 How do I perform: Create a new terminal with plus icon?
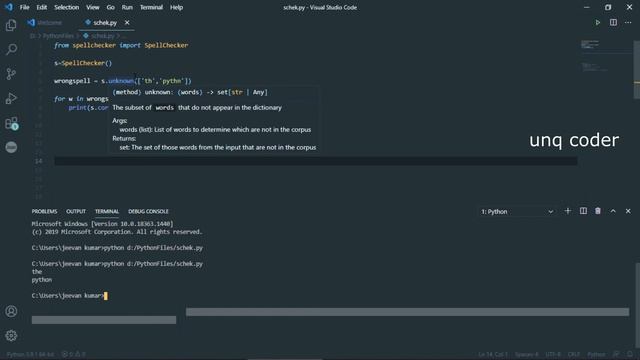click(x=567, y=211)
